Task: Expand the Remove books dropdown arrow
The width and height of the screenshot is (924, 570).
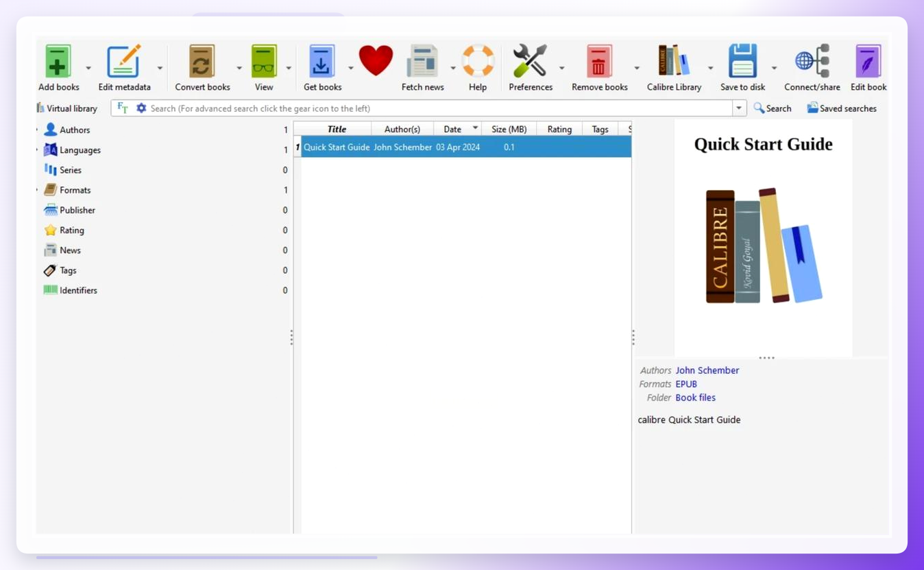Action: [x=637, y=68]
